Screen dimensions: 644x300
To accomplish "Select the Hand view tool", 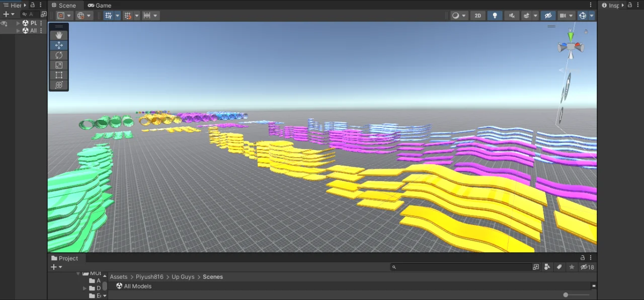I will click(x=59, y=35).
